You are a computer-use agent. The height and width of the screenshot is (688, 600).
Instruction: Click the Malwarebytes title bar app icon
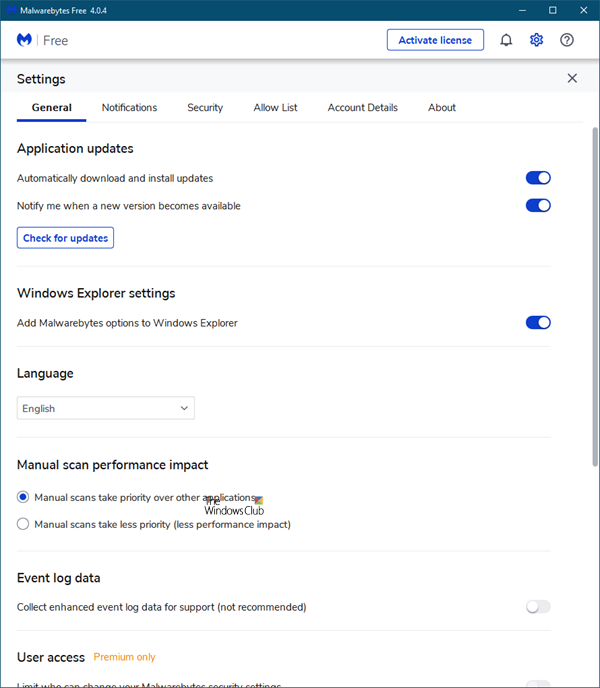[11, 10]
